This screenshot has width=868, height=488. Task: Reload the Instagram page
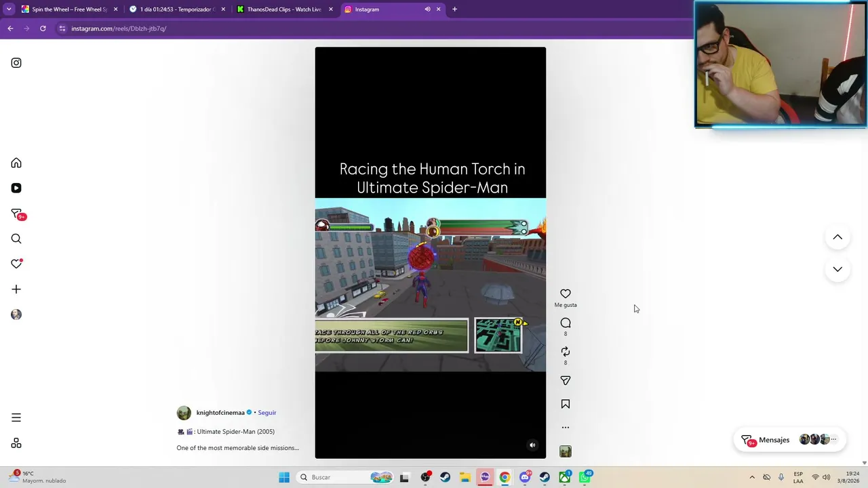coord(43,28)
